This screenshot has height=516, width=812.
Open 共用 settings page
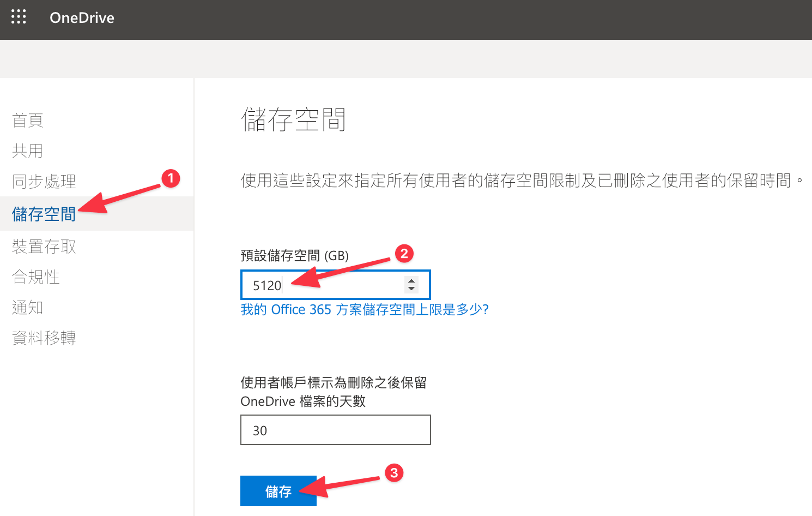[x=28, y=151]
